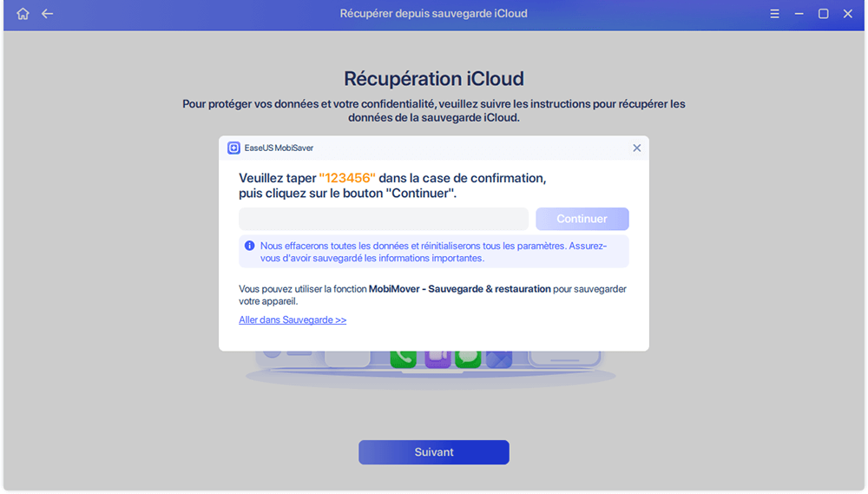868x494 pixels.
Task: Maximize the application window
Action: (823, 14)
